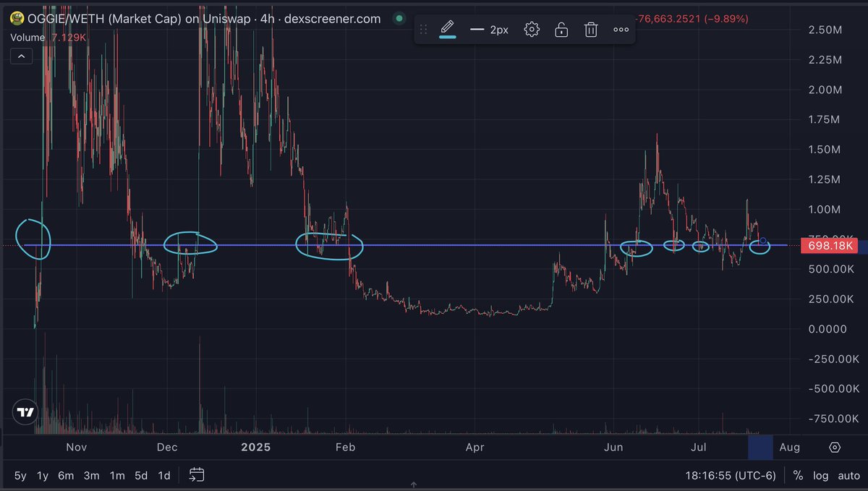The width and height of the screenshot is (868, 491).
Task: Toggle log scale mode
Action: pyautogui.click(x=821, y=476)
